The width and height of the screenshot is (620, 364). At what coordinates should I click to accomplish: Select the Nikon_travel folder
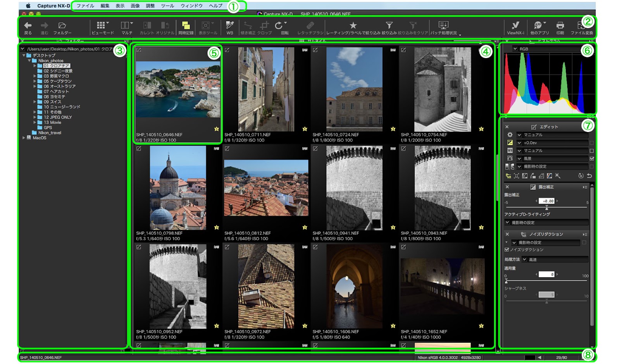(x=50, y=133)
